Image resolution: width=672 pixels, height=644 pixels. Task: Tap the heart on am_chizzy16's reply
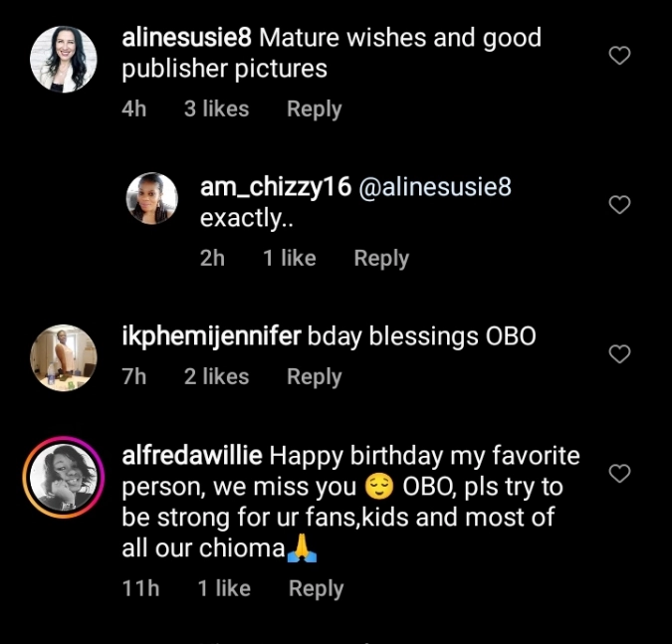(619, 205)
